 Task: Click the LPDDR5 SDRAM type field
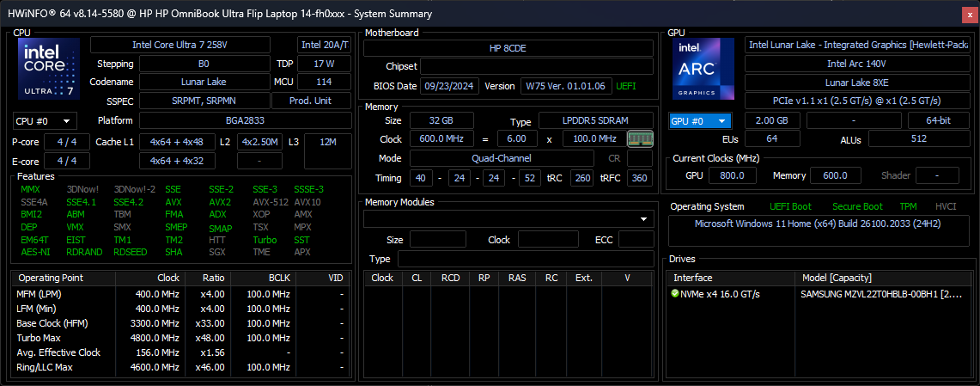(x=595, y=120)
